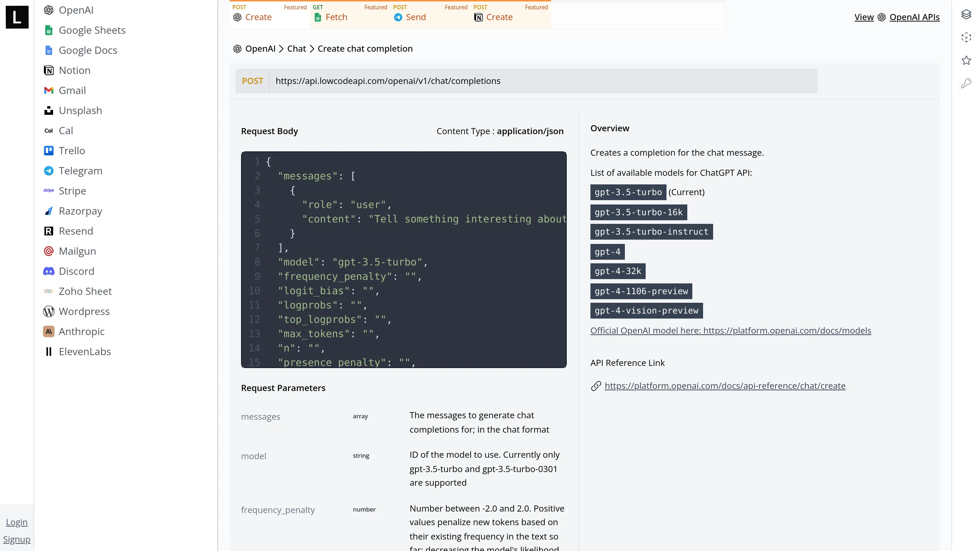Open OpenAI in the sidebar
The image size is (980, 551).
click(x=69, y=10)
